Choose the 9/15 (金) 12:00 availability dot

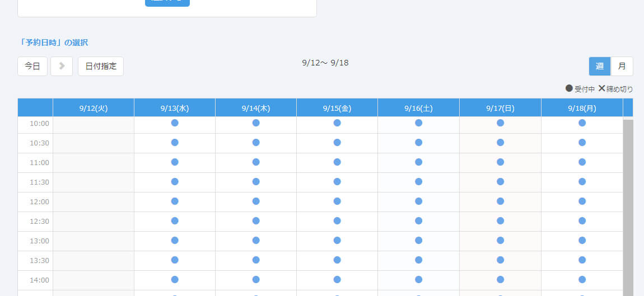(337, 201)
